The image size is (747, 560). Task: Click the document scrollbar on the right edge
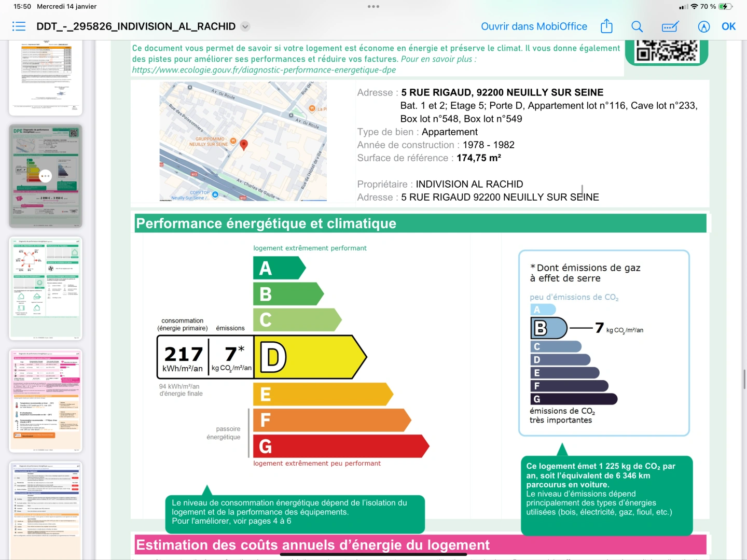click(x=744, y=379)
